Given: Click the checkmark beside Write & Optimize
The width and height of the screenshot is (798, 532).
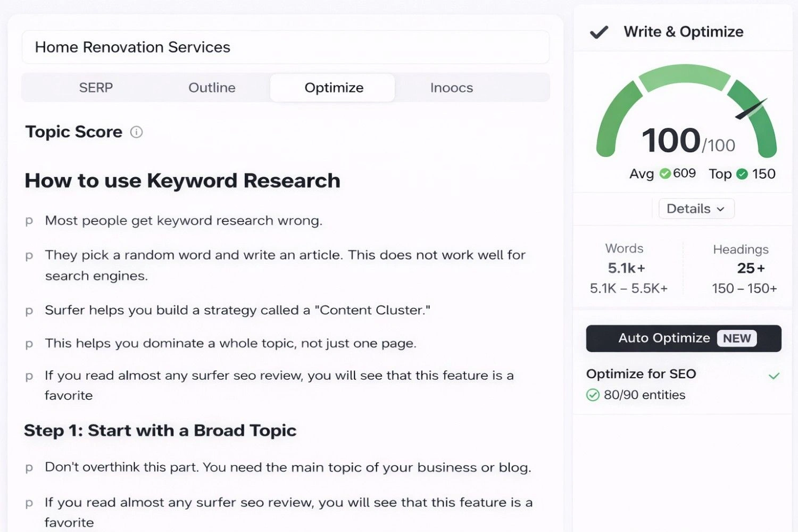Looking at the screenshot, I should click(x=598, y=32).
